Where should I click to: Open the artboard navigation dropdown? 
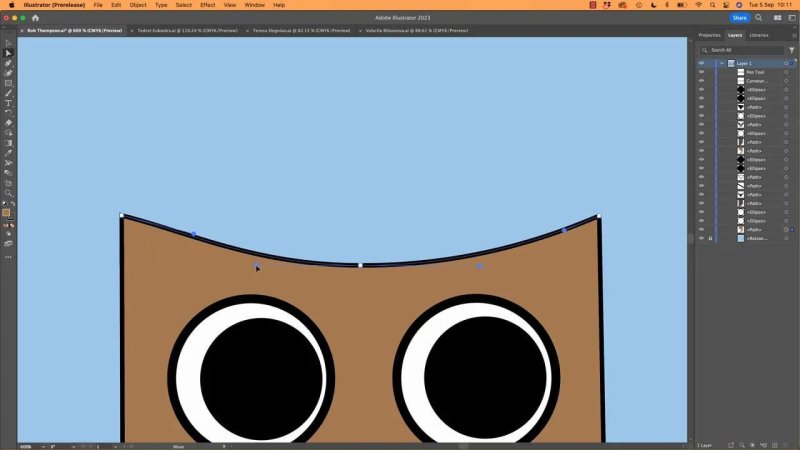(x=116, y=446)
